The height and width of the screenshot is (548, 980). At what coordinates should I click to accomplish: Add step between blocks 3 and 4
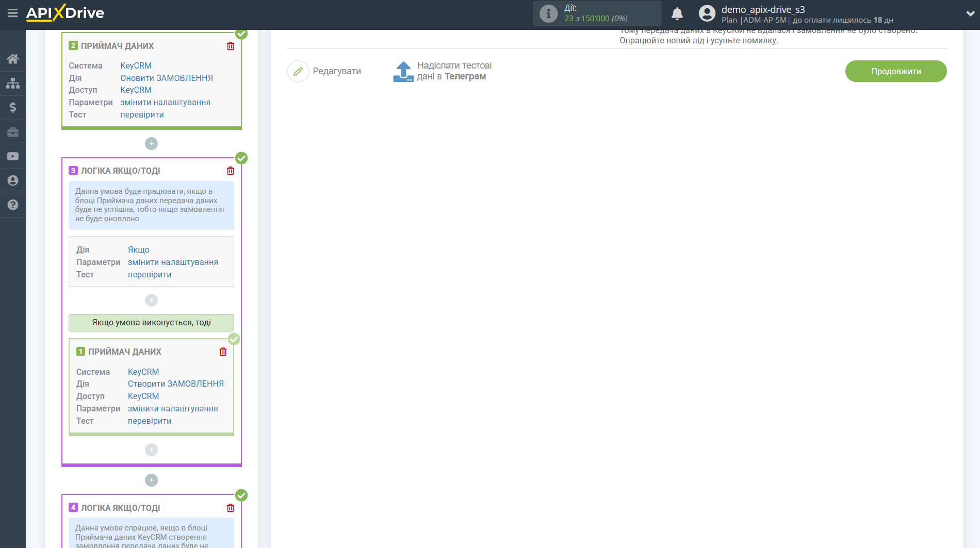151,480
